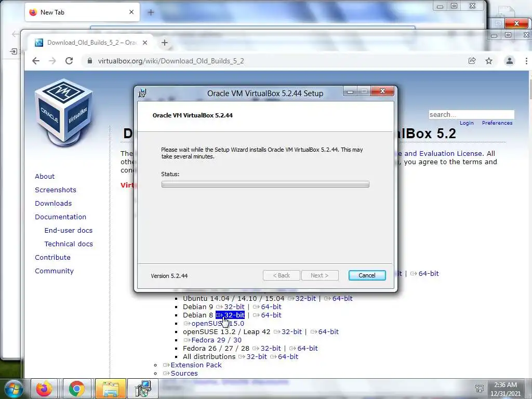
Task: Click the system tray network icon
Action: pyautogui.click(x=480, y=389)
